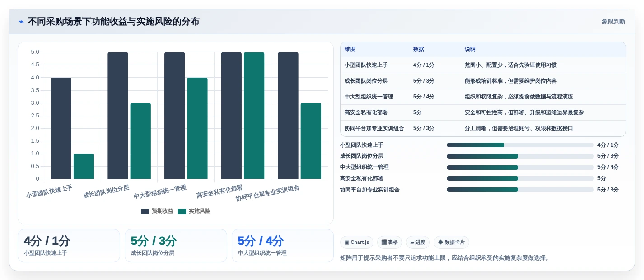Click the 数据 column header
Viewport: 644px width, 280px height.
419,49
